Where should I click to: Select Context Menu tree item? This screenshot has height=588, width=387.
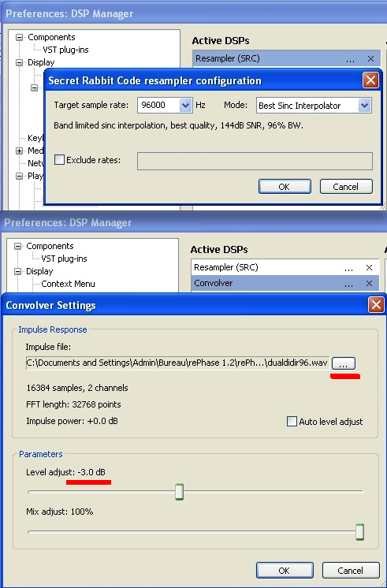point(69,284)
